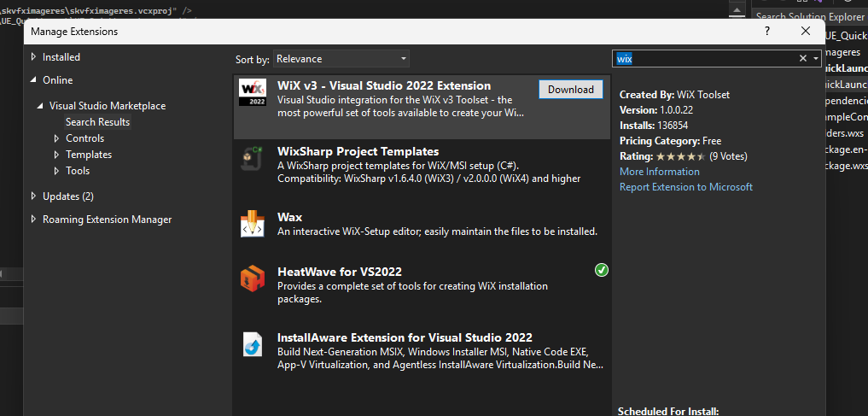Collapse the Online category
Viewport: 868px width, 416px height.
click(34, 80)
